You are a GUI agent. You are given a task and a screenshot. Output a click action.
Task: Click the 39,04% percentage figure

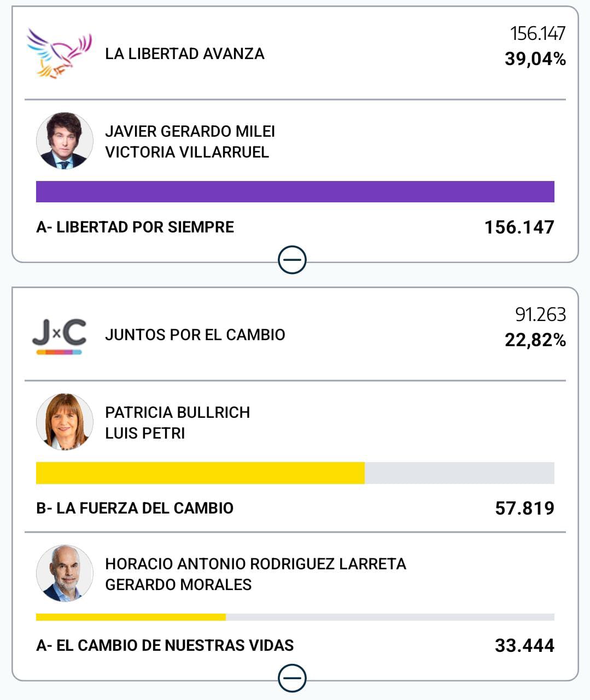535,59
